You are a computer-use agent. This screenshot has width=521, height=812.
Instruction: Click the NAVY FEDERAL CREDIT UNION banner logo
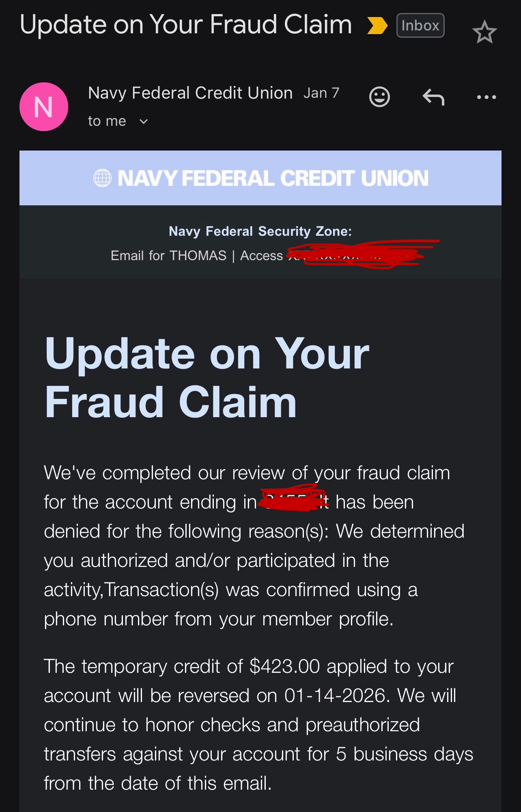tap(273, 178)
